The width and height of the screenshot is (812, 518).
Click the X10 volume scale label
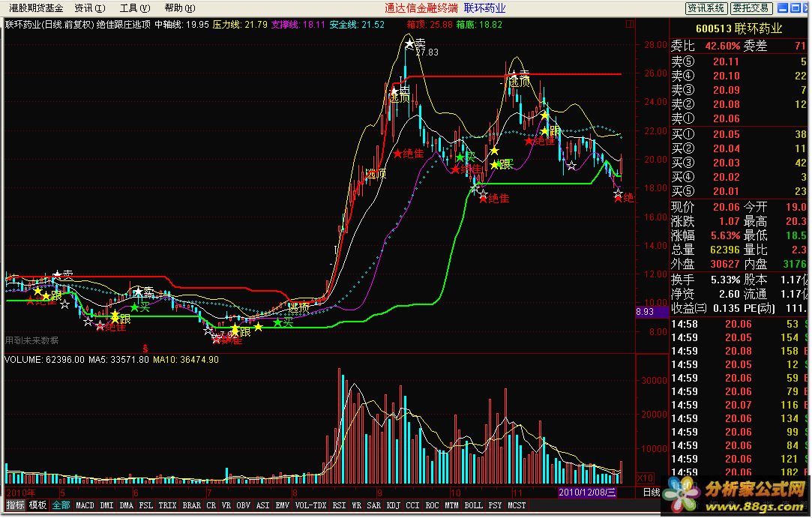coord(645,478)
